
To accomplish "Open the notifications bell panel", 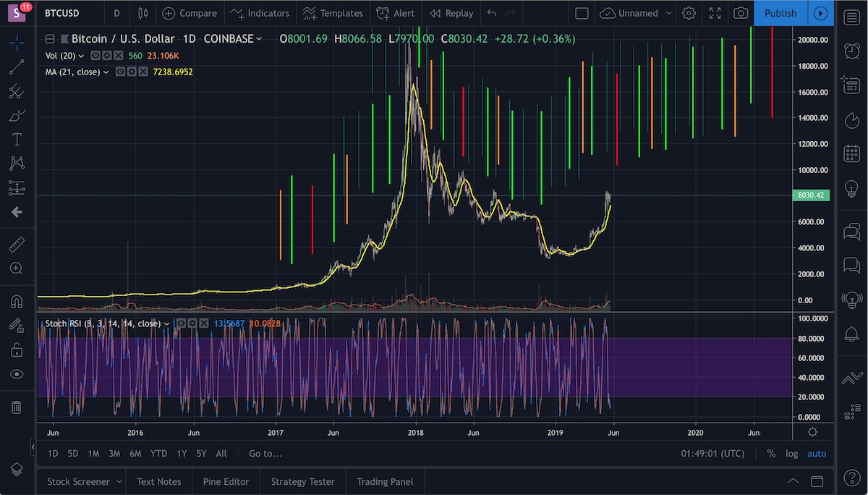I will click(x=852, y=334).
